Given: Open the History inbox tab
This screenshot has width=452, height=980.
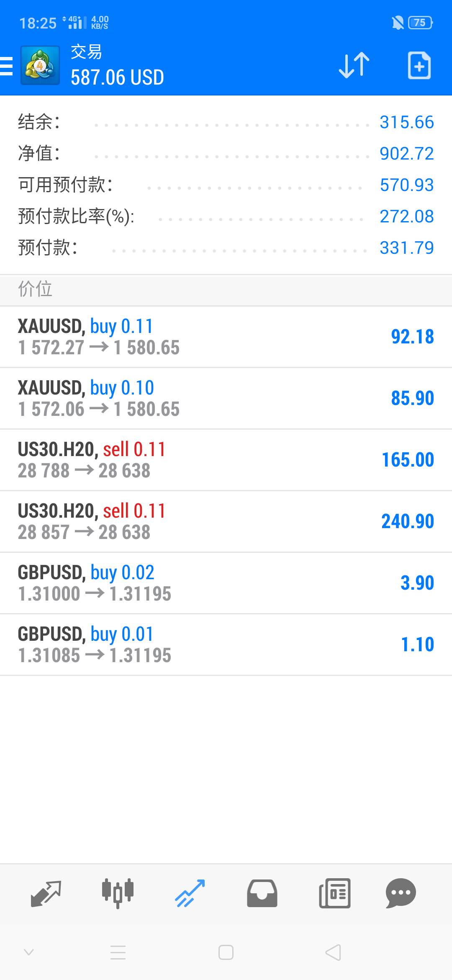Looking at the screenshot, I should (x=262, y=893).
